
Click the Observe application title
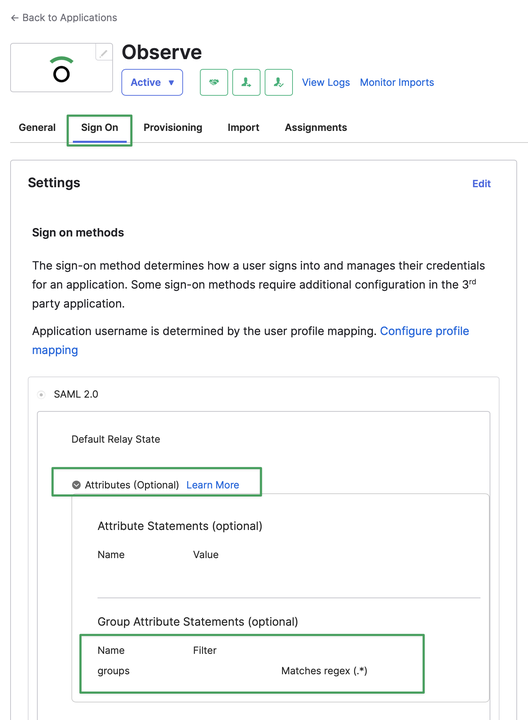[162, 52]
